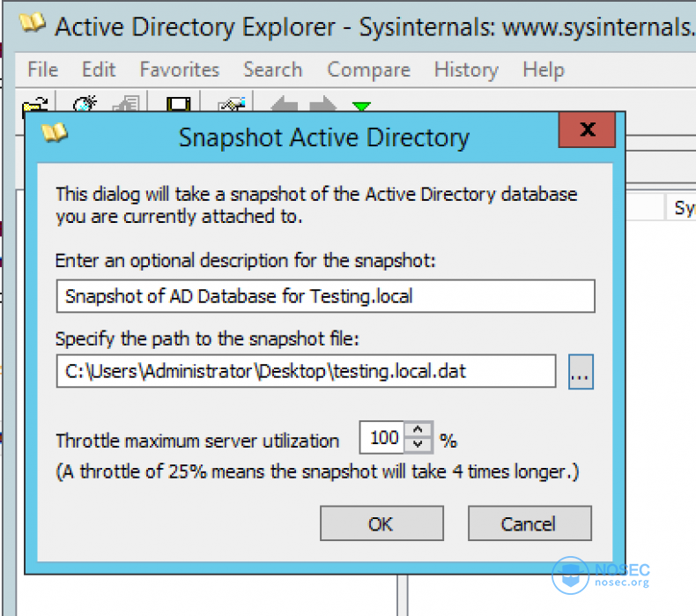The height and width of the screenshot is (616, 696).
Task: Open the Help menu
Action: pyautogui.click(x=544, y=70)
